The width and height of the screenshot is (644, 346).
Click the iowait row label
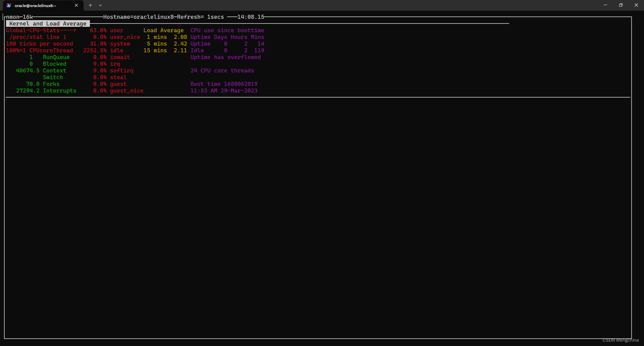point(120,57)
